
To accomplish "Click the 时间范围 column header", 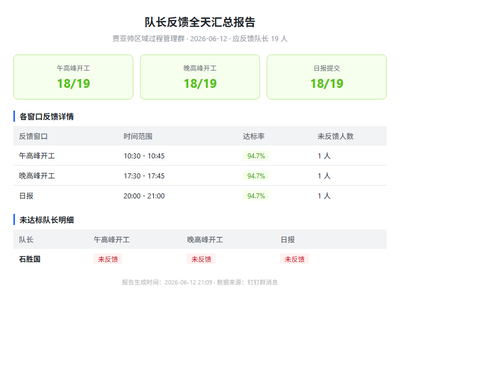I will coord(138,136).
